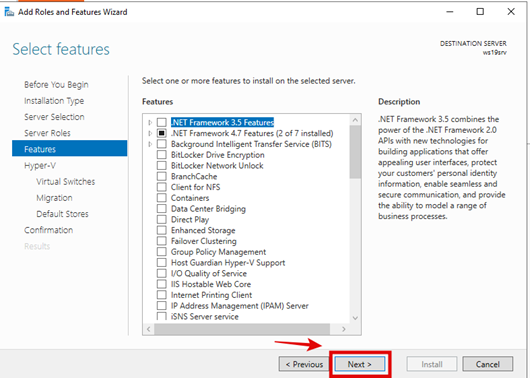Check the Containers feature checkbox
Viewport: 530px width, 378px height.
tap(162, 198)
